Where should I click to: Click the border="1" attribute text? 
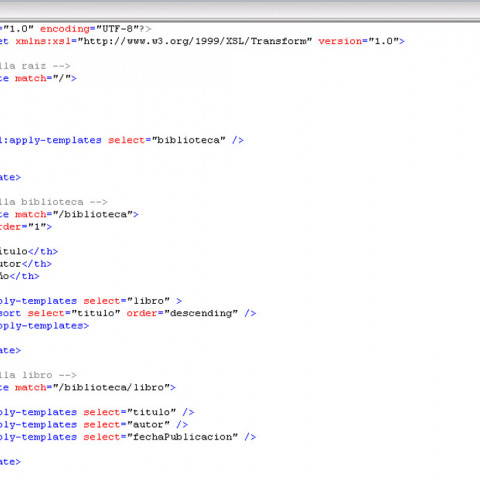23,227
